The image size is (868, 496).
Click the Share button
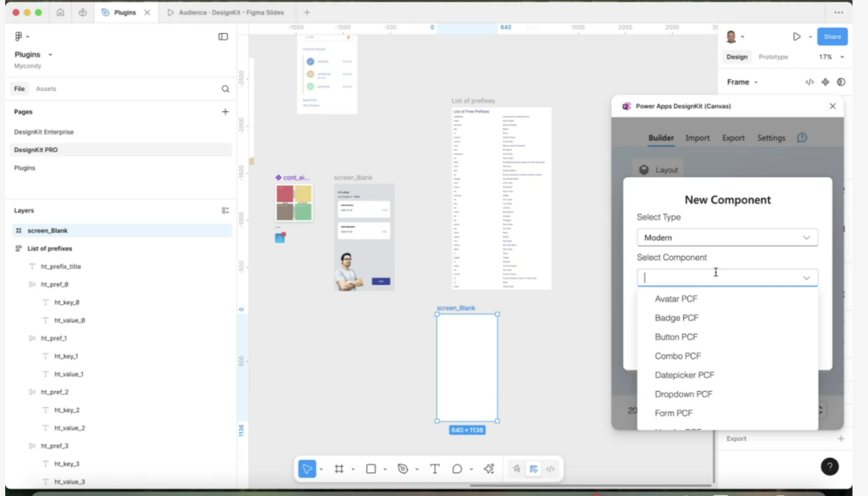coord(832,36)
